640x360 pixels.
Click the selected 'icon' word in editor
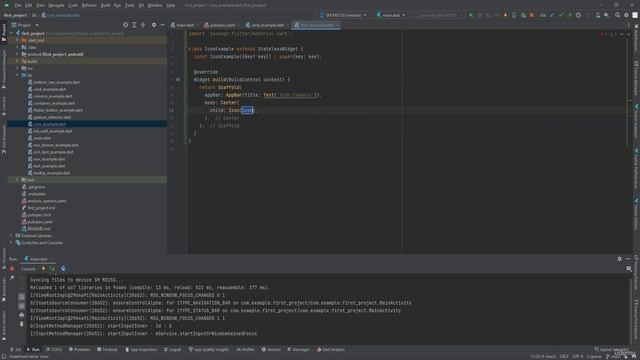click(x=247, y=110)
